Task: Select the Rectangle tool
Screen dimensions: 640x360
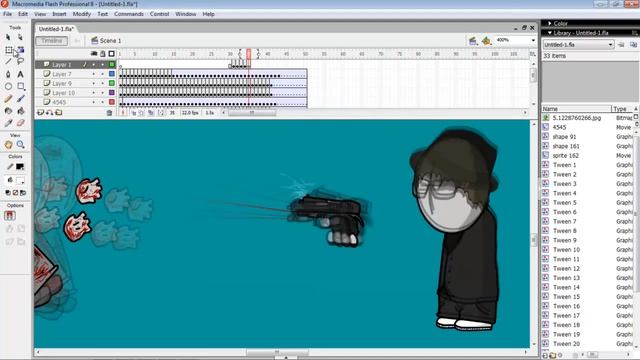Action: pos(20,87)
